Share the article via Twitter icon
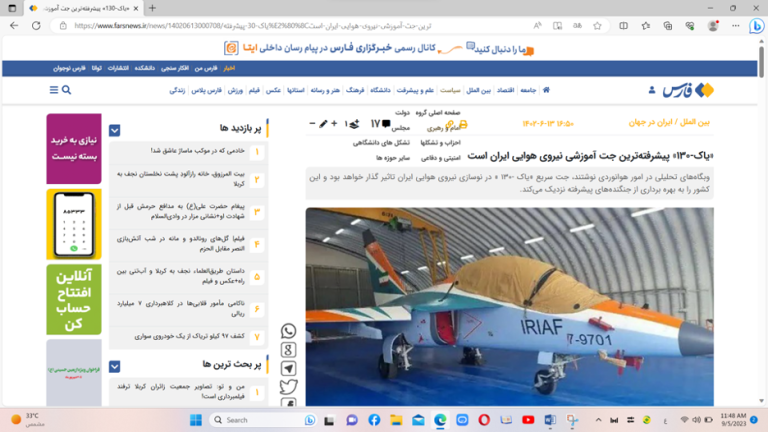Image resolution: width=768 pixels, height=432 pixels. 288,387
